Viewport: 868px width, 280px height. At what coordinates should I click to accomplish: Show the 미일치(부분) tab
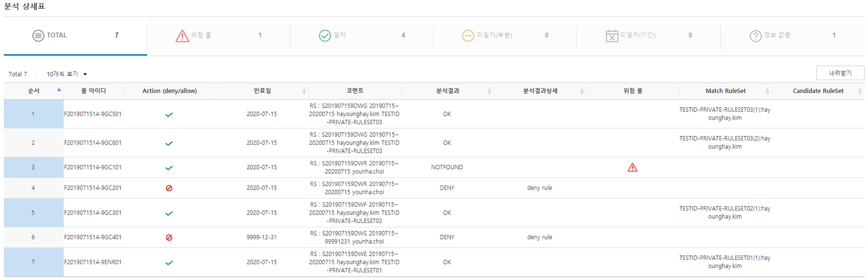(505, 35)
